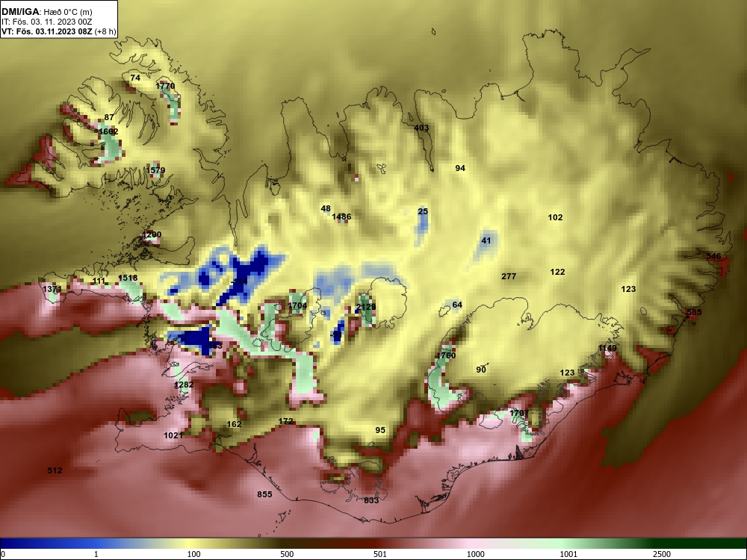Select the 1486 height label

click(341, 217)
